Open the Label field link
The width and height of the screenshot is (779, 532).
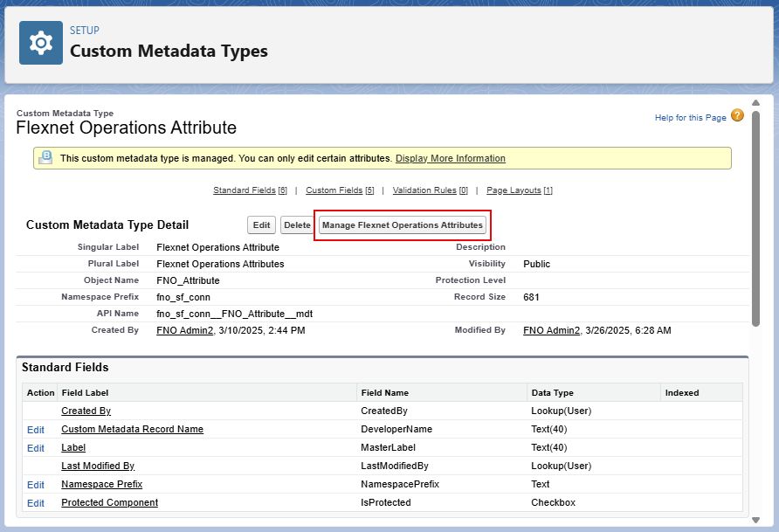(x=73, y=447)
